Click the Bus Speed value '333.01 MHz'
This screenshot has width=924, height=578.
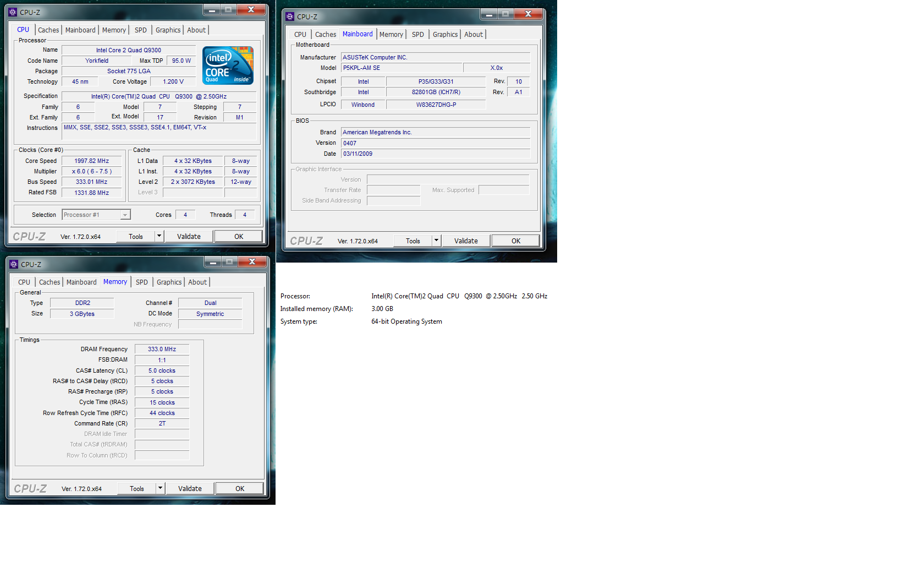[x=92, y=182]
